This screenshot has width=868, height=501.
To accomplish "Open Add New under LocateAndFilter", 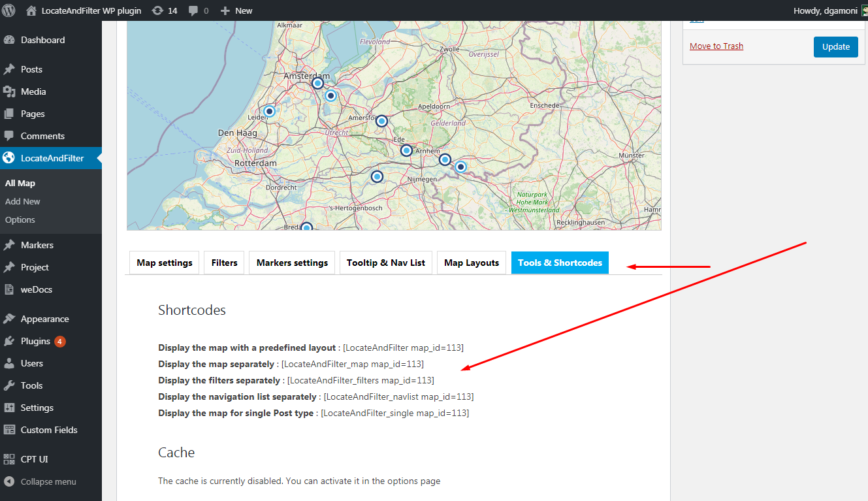I will tap(23, 201).
